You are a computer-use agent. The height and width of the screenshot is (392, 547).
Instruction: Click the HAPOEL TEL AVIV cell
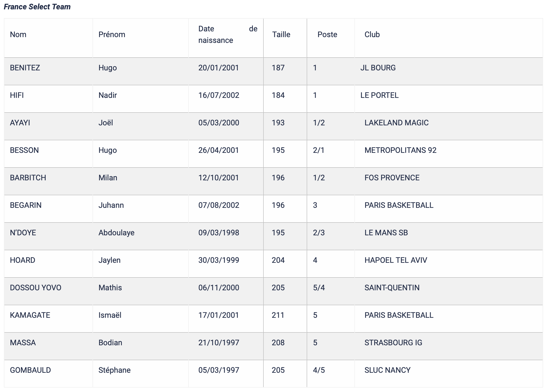(396, 260)
